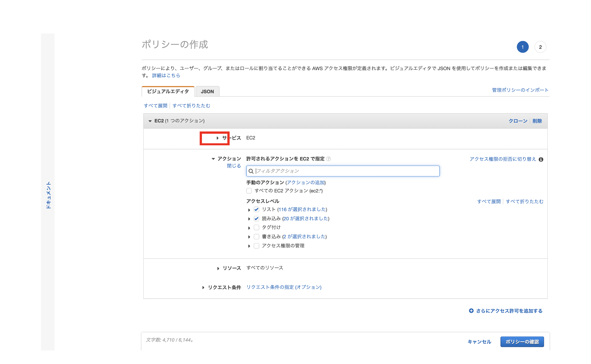Click the キャンセル link
This screenshot has width=591, height=364.
479,342
